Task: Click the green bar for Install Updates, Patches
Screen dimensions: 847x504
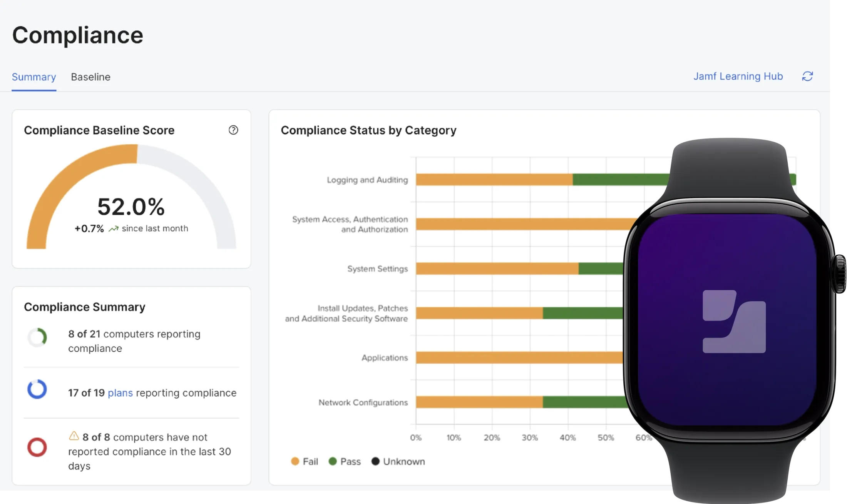Action: click(x=583, y=313)
